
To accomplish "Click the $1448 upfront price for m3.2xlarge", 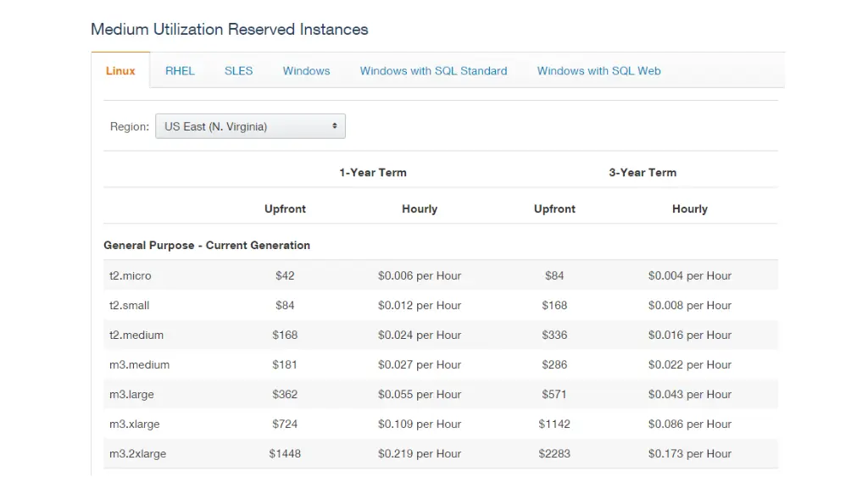I will 285,454.
